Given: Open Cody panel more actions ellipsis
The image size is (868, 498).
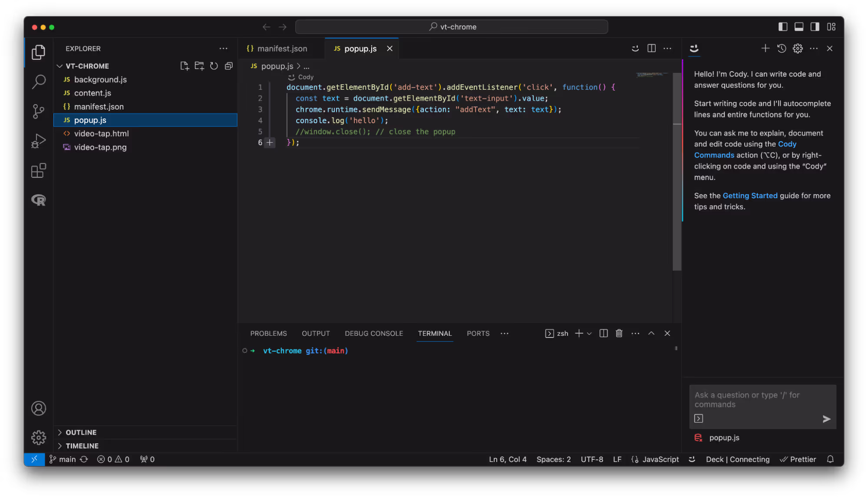Looking at the screenshot, I should 814,49.
